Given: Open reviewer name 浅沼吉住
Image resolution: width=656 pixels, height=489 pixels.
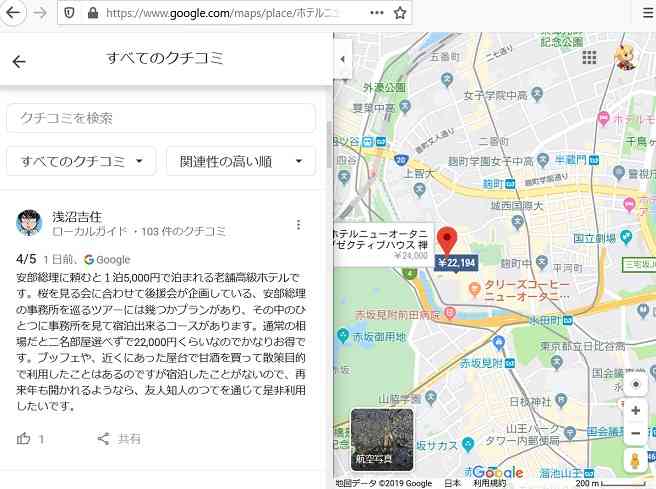Looking at the screenshot, I should [x=77, y=217].
